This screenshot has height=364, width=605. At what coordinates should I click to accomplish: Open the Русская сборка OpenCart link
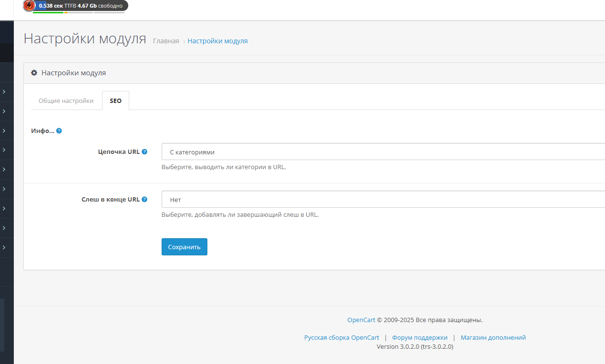[342, 337]
